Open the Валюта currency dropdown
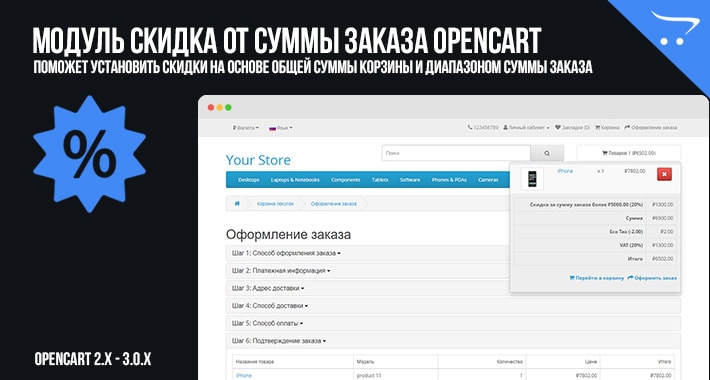Screen dimensions: 710x380 246,128
